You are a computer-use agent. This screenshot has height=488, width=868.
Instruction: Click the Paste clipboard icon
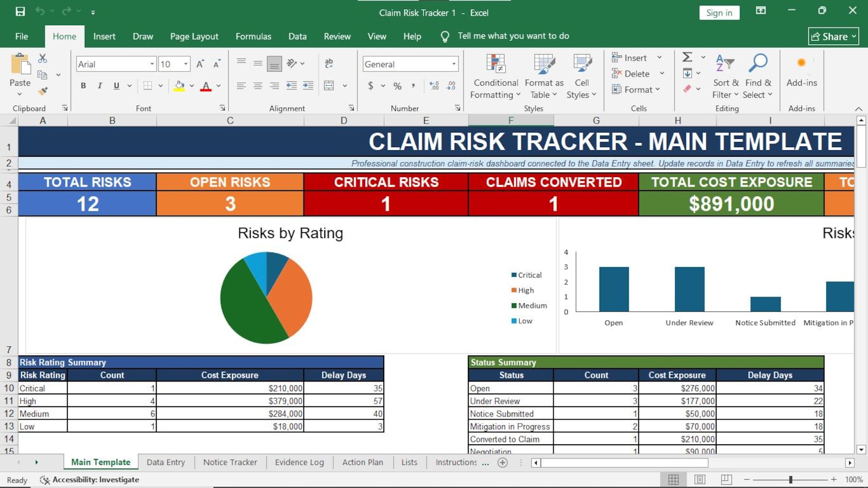[20, 64]
